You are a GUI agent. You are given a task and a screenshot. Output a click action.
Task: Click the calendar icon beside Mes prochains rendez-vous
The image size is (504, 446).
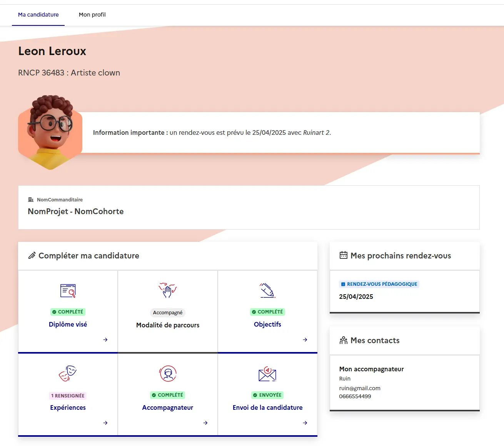343,255
